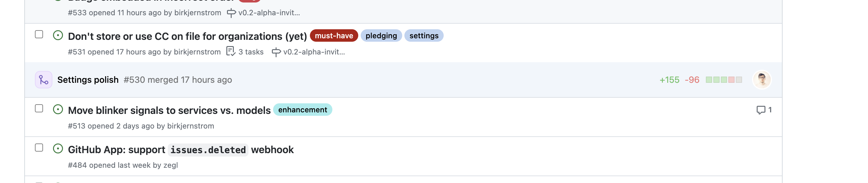Viewport: 868px width, 183px height.
Task: Select checkbox for CC on file issue
Action: [x=39, y=34]
